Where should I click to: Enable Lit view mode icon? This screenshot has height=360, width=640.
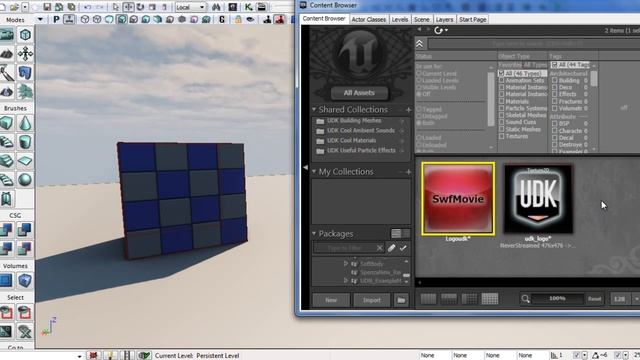(x=122, y=20)
